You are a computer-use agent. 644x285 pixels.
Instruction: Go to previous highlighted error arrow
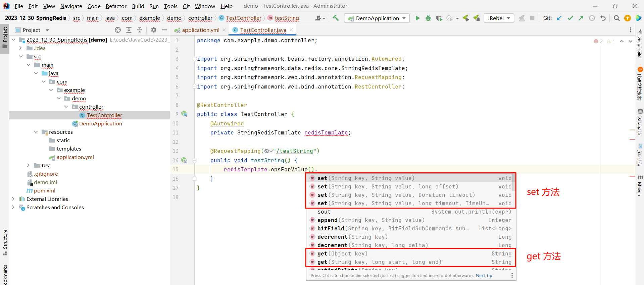(622, 41)
